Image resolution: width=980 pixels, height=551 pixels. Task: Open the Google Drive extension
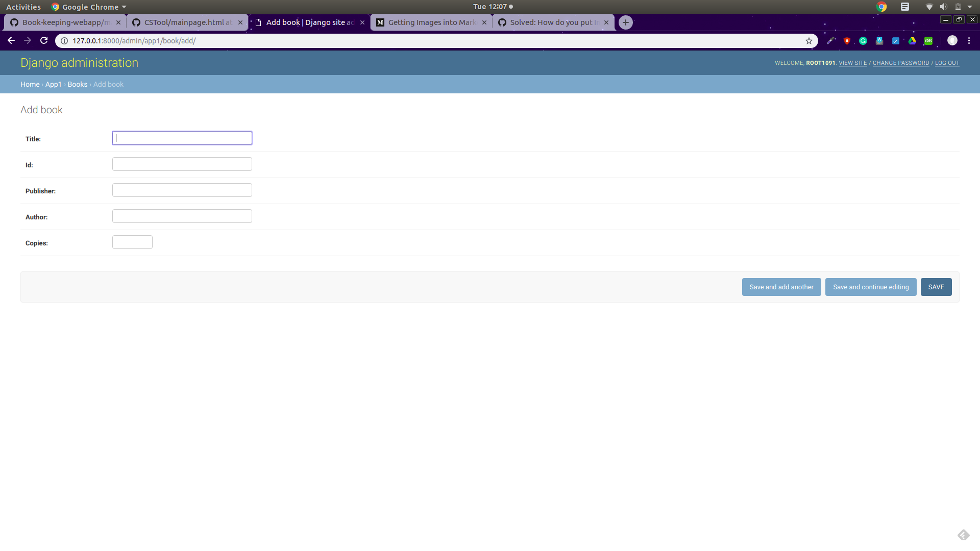click(912, 41)
